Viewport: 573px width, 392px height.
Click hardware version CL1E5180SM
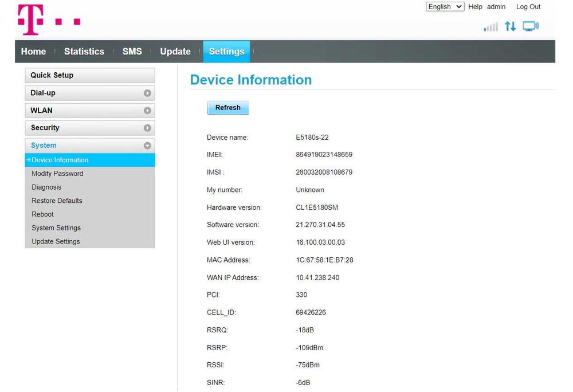(317, 207)
